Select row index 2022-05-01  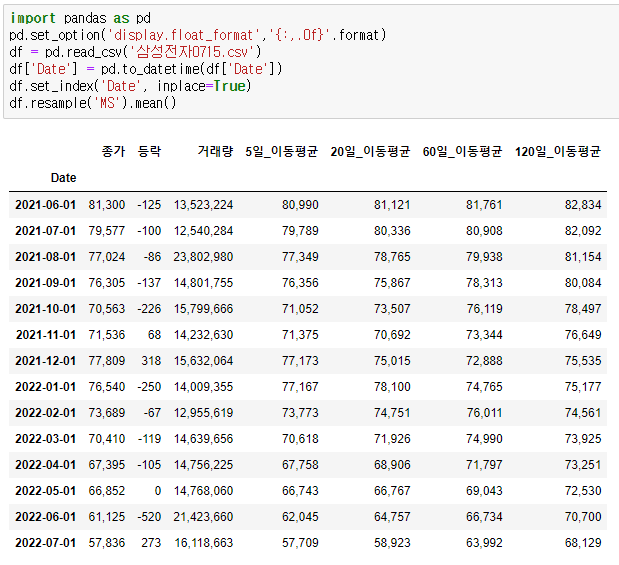click(x=45, y=491)
